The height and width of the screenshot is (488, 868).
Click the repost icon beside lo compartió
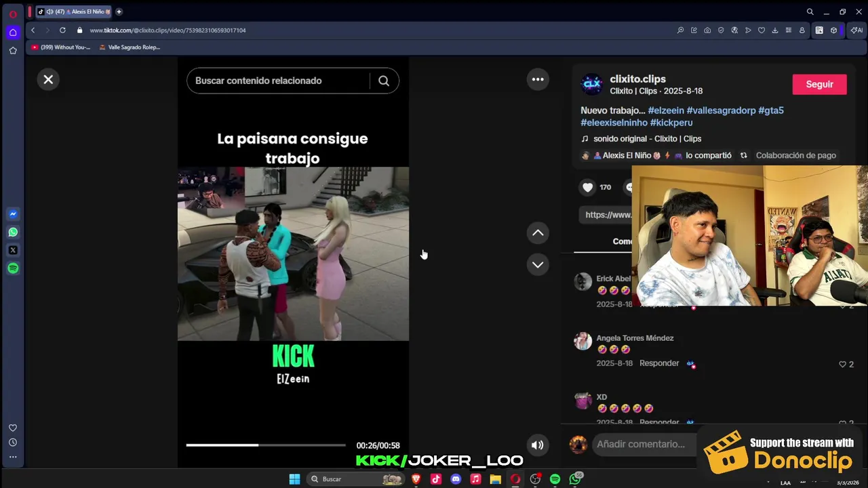pos(743,155)
